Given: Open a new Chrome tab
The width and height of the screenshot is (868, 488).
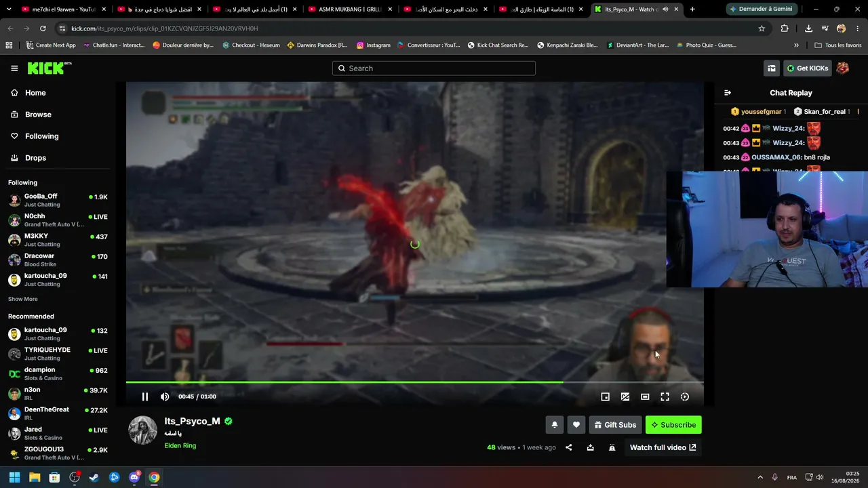Looking at the screenshot, I should click(x=692, y=9).
